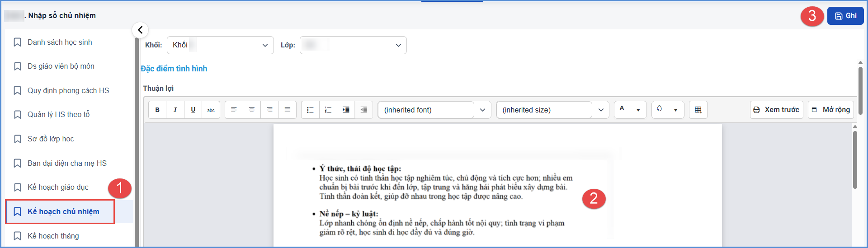Open the Khối grade dropdown
The height and width of the screenshot is (248, 868).
click(x=220, y=45)
